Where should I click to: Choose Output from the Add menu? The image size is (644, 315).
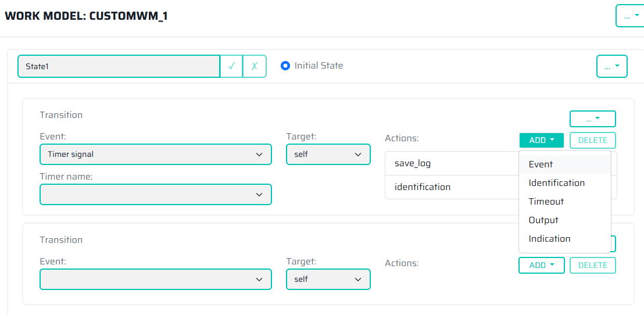543,220
